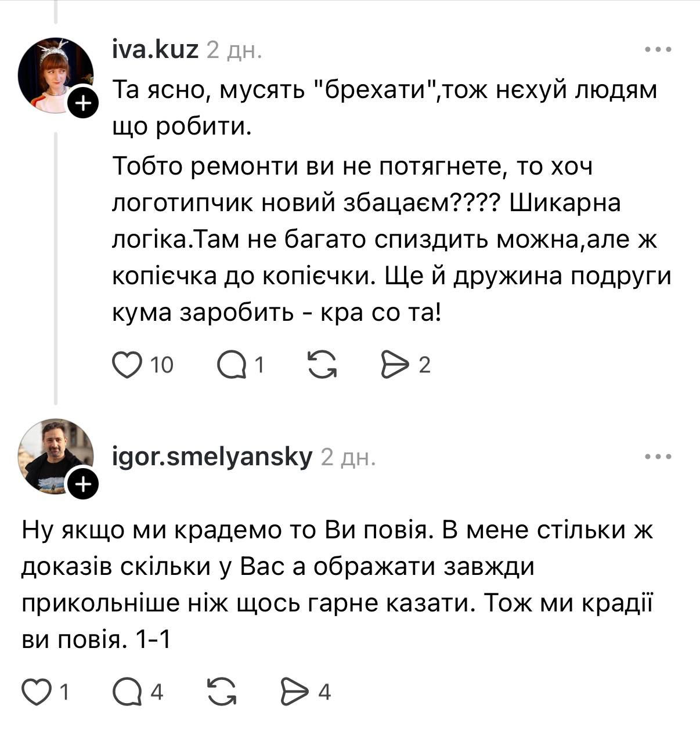Image resolution: width=700 pixels, height=735 pixels.
Task: Repost the igor.smelyansky reply
Action: [x=222, y=692]
